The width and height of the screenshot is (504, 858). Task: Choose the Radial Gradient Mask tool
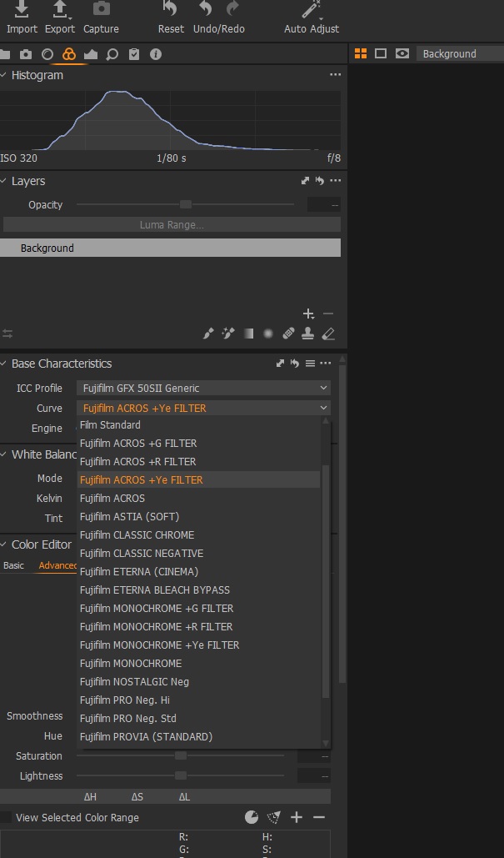[x=268, y=334]
